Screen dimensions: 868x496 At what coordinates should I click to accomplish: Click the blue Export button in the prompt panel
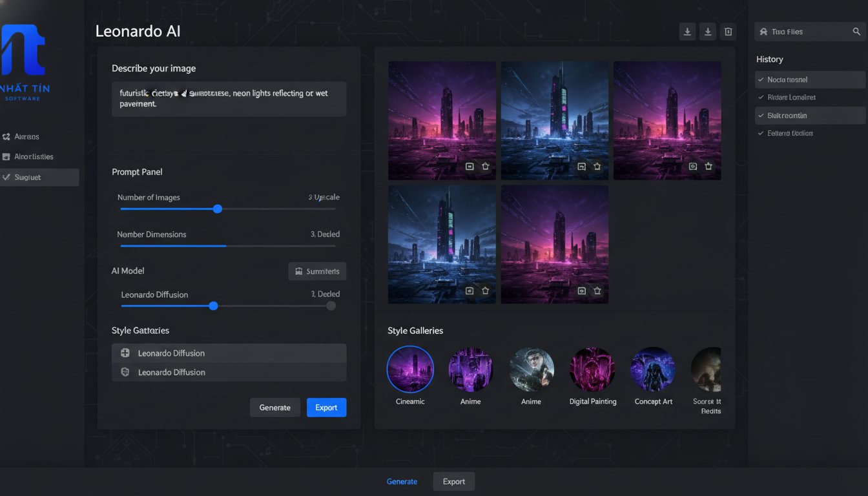(x=326, y=408)
